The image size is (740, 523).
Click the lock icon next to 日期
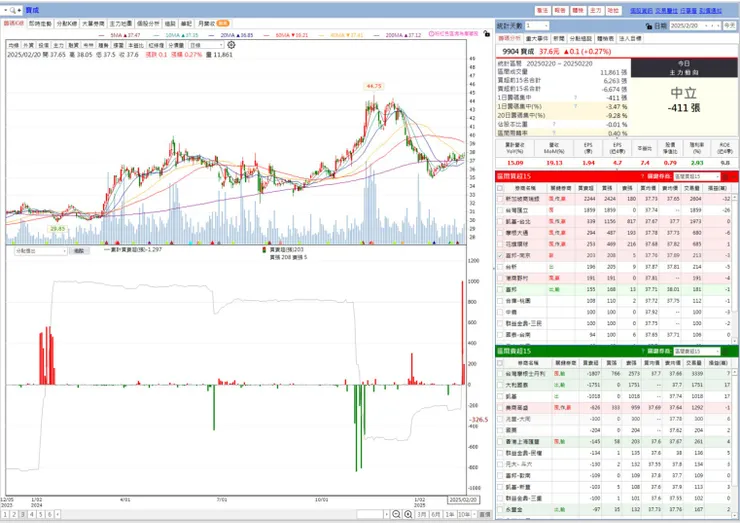coord(649,26)
